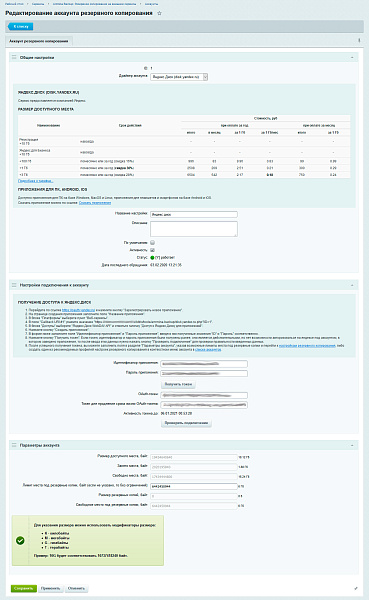The height and width of the screenshot is (600, 369).
Task: Toggle the По умолчанию checkbox
Action: [152, 243]
